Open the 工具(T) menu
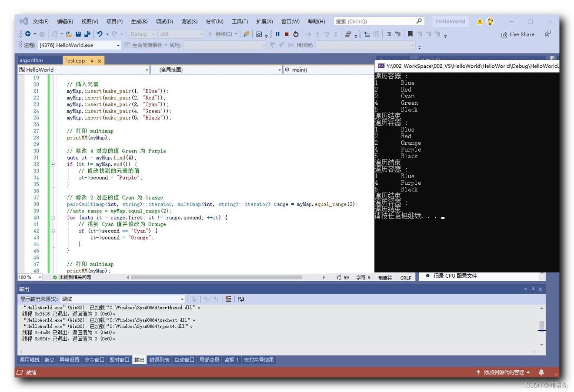The image size is (574, 392). point(240,21)
